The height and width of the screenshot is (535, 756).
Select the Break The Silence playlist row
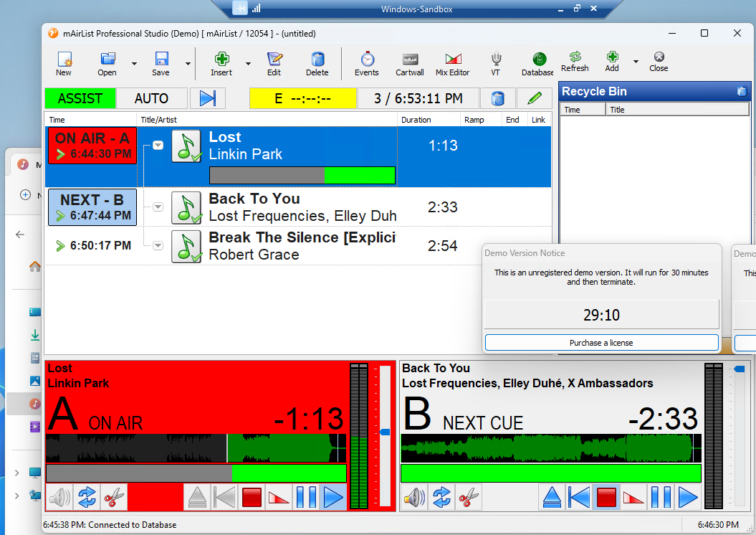pyautogui.click(x=298, y=245)
